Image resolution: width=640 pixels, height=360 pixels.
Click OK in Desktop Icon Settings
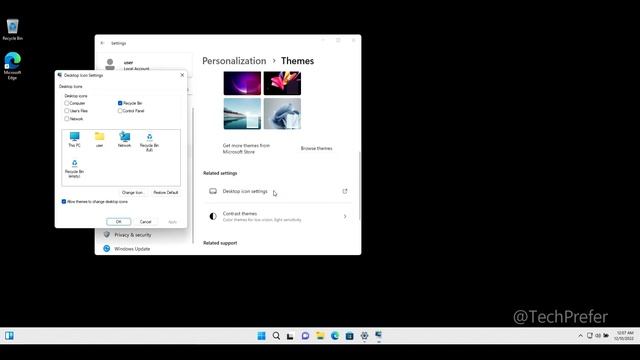click(119, 222)
